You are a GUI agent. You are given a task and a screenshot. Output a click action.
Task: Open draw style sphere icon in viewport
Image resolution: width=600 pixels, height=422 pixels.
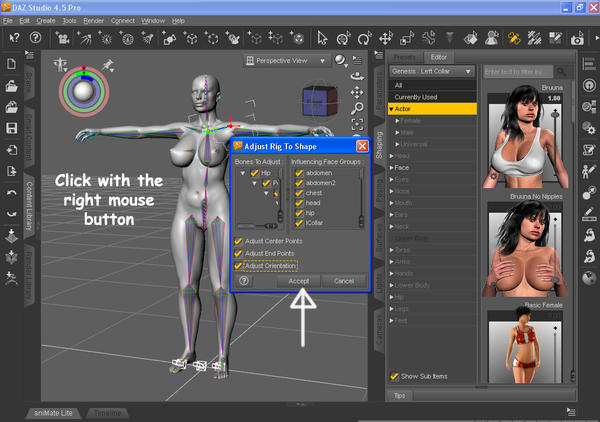340,60
